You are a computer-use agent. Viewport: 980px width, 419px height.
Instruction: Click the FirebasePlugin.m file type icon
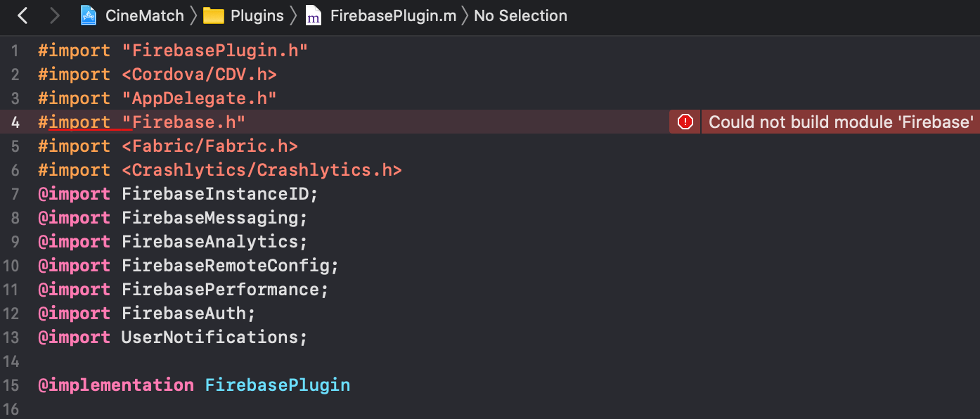[314, 15]
